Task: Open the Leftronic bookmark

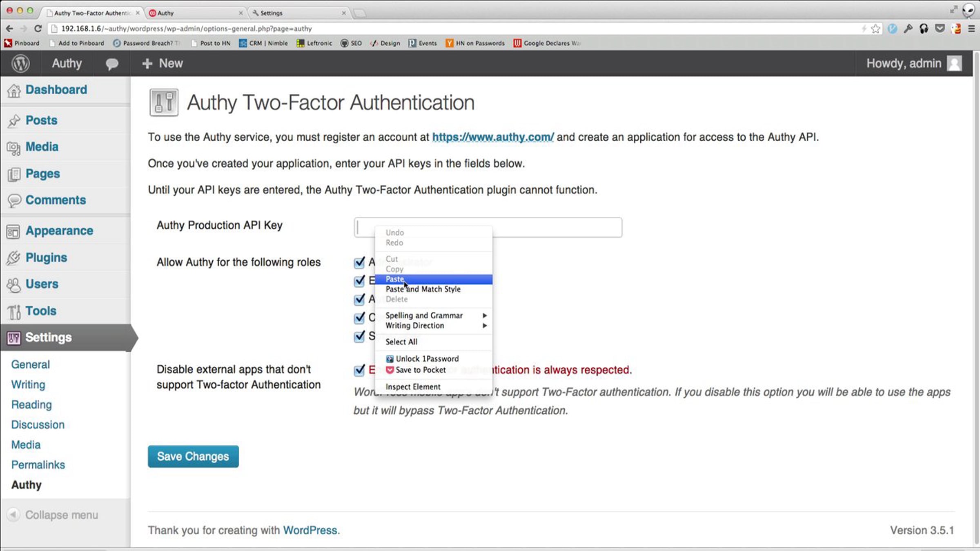Action: tap(314, 43)
